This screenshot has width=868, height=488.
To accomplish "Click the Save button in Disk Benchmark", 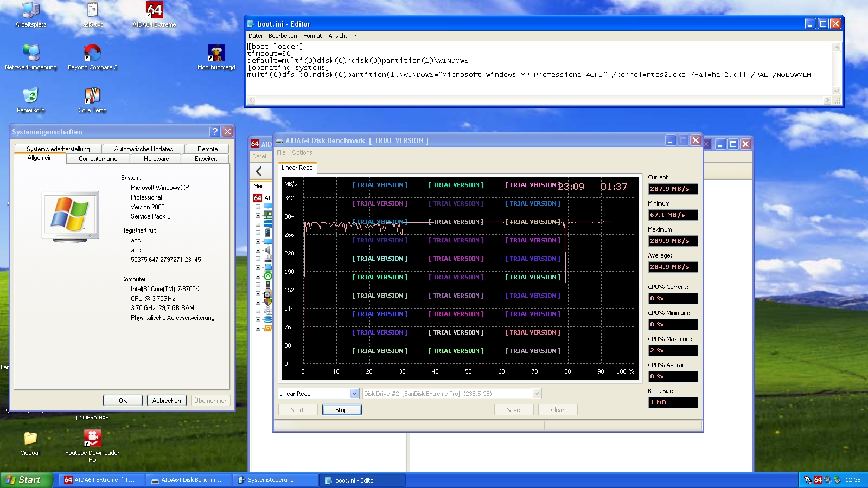I will [x=513, y=410].
